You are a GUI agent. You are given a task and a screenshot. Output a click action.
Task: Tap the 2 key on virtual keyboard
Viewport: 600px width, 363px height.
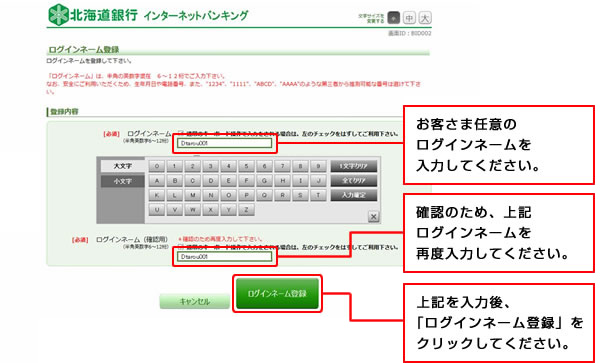[192, 166]
